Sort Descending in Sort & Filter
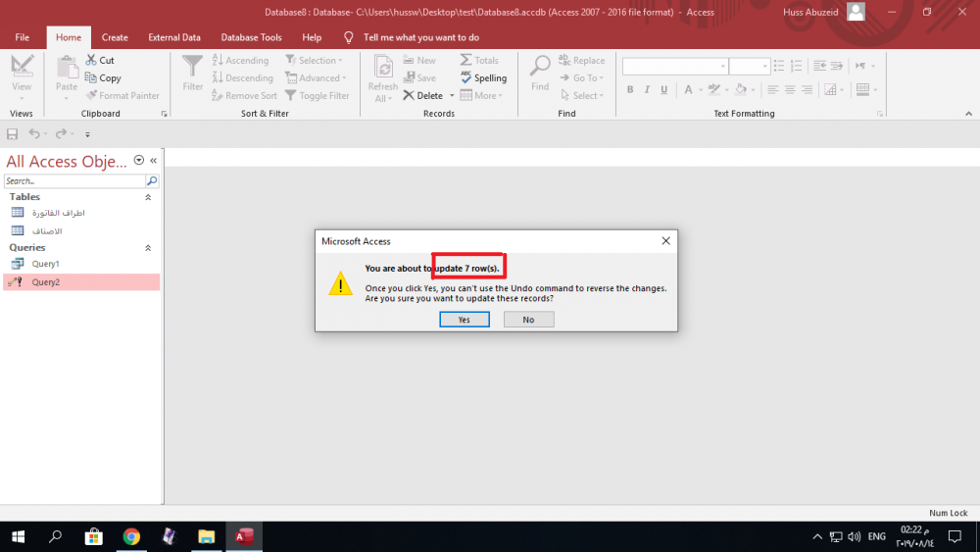 [242, 77]
